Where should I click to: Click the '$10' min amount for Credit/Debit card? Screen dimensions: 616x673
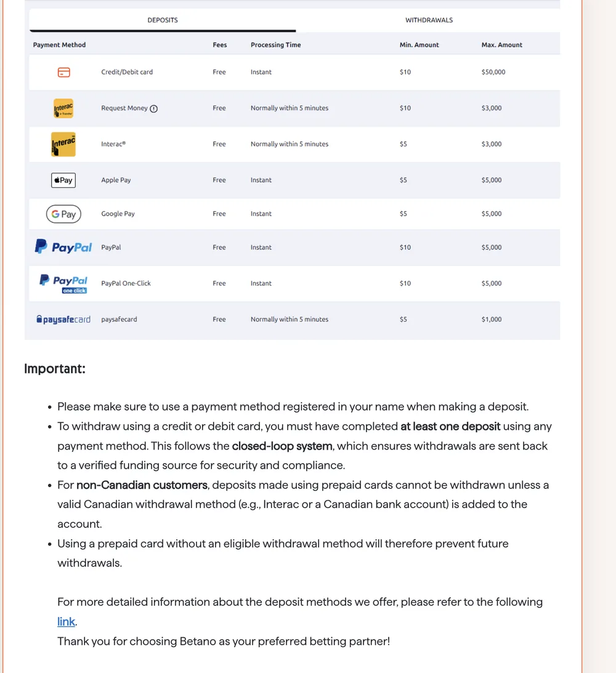pos(405,72)
